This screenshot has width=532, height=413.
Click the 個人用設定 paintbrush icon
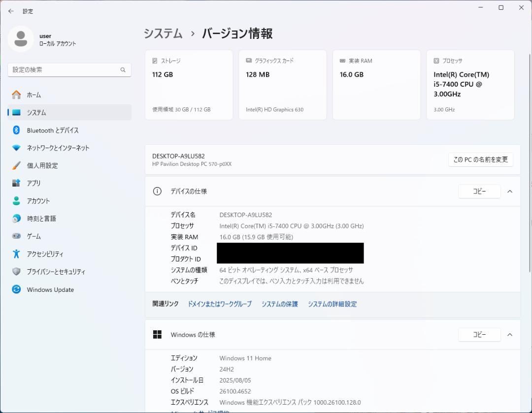point(16,165)
